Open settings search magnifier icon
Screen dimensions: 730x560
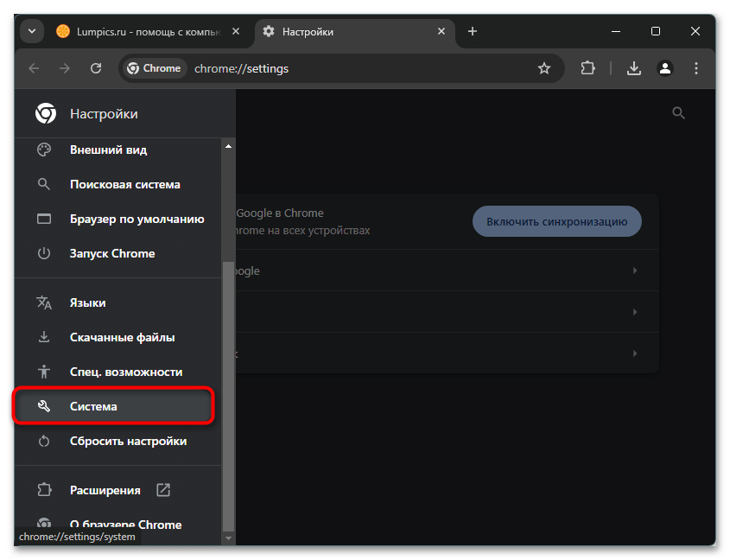point(678,112)
